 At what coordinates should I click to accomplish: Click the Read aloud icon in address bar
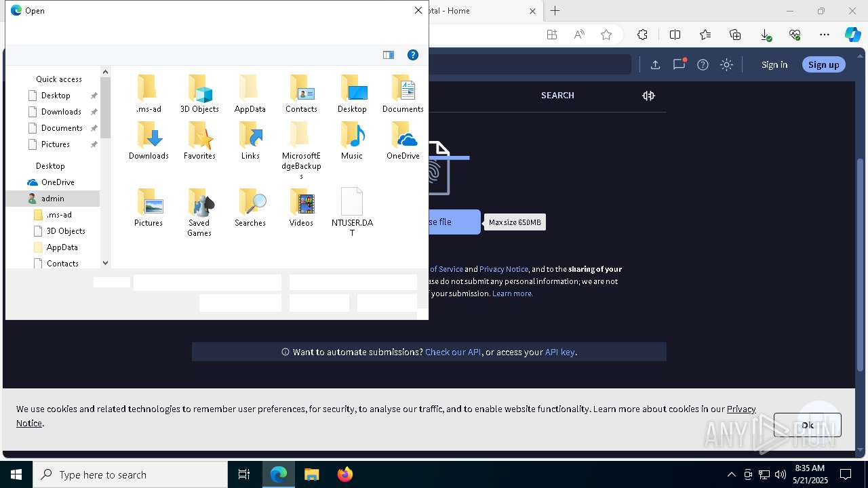pos(579,35)
